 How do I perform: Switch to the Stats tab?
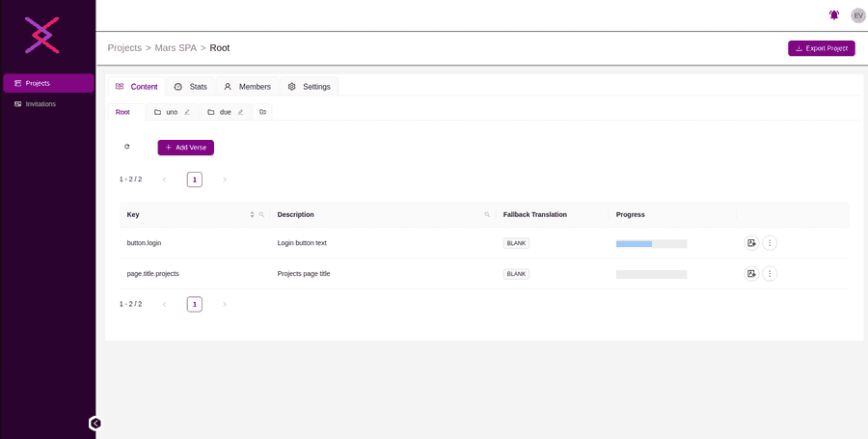coord(190,87)
